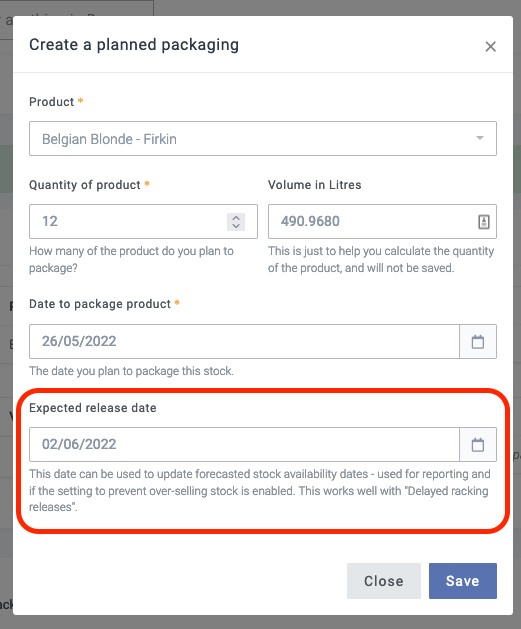Open the Product dropdown showing Belgian Blonde - Firkin
Viewport: 521px width, 629px height.
tap(263, 138)
